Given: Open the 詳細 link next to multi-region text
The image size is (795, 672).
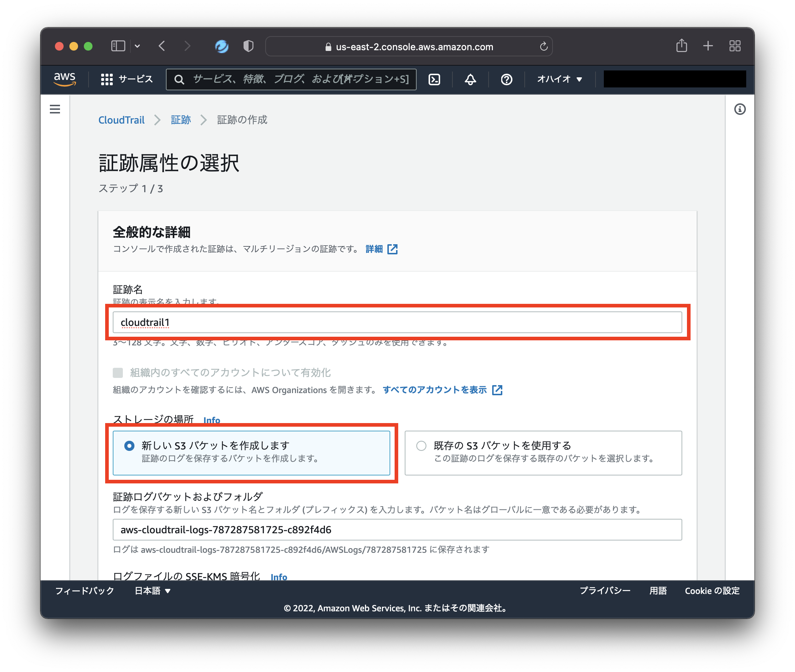Looking at the screenshot, I should (374, 249).
